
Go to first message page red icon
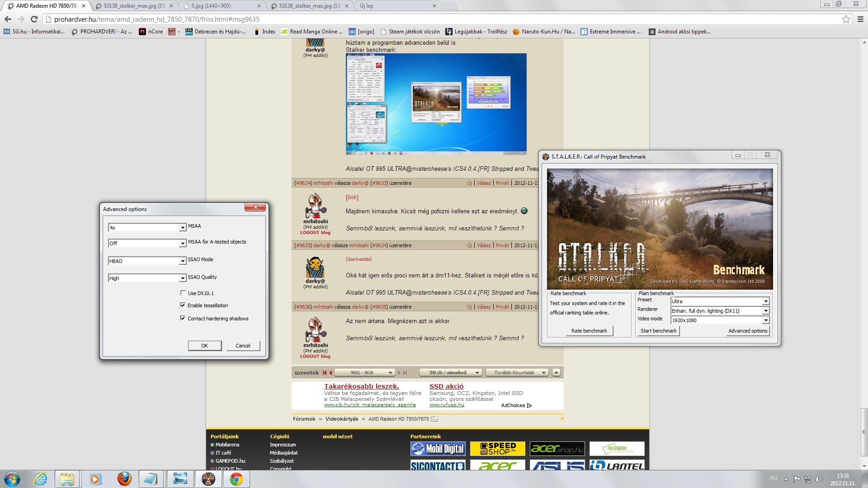click(x=324, y=373)
